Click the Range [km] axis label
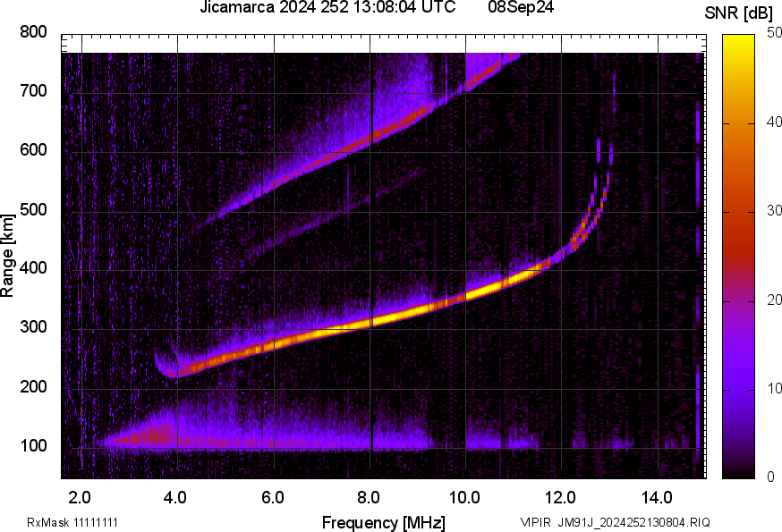782x532 pixels. pos(9,256)
